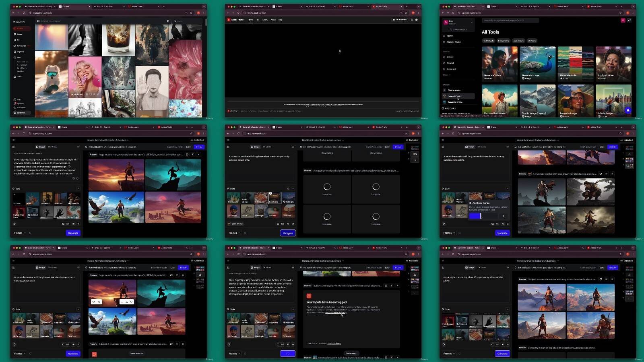Viewport: 644px width, 362px height.
Task: Click Generate in the 'In queue' Runway window
Action: pos(288,233)
